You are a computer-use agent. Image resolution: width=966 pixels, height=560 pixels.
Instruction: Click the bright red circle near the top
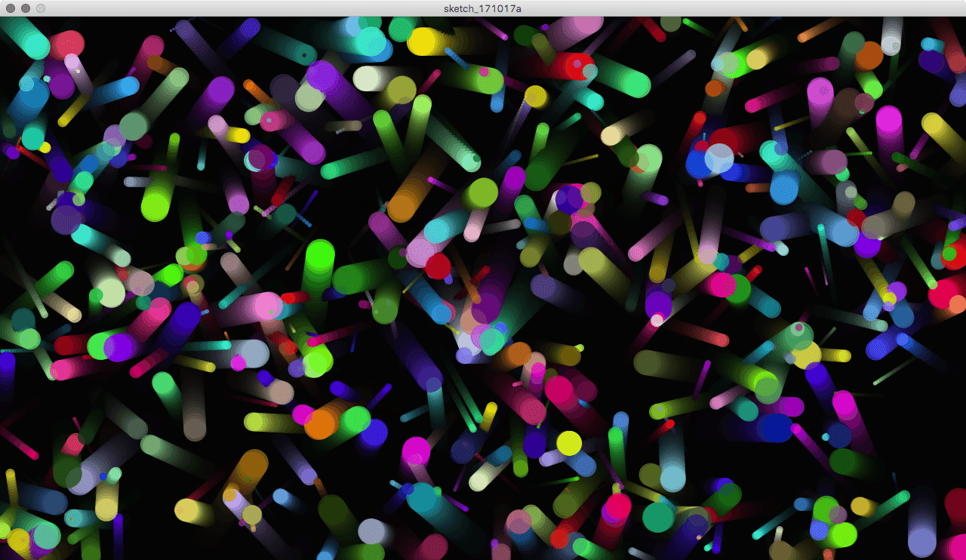[x=580, y=66]
